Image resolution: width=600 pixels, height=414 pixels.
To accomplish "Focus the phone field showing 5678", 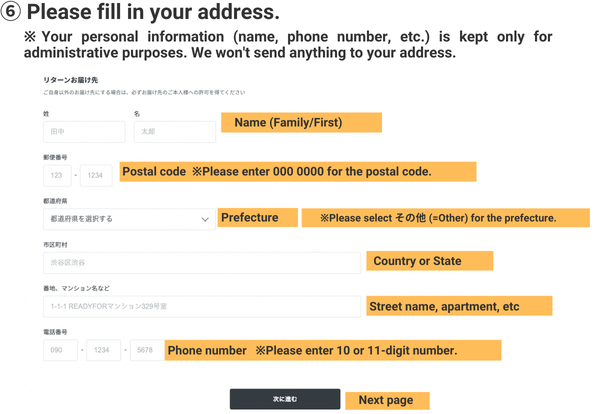I will (x=145, y=350).
